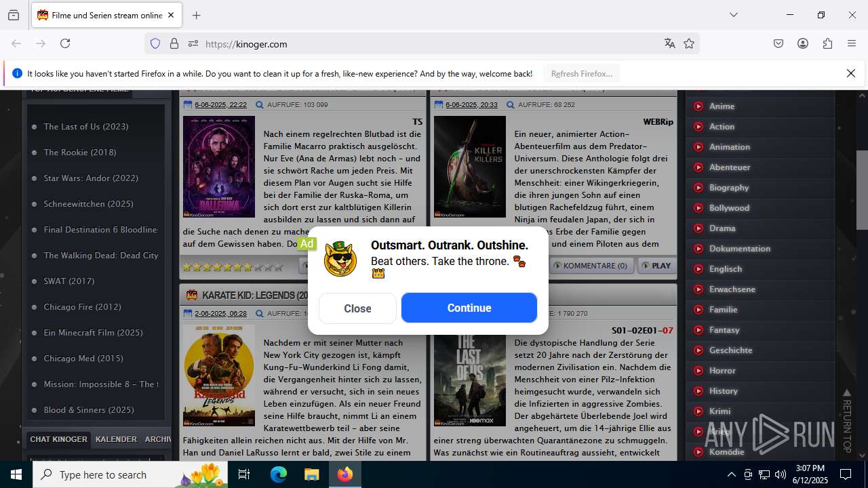Close the kinoger browser tab
868x488 pixels.
[x=171, y=15]
